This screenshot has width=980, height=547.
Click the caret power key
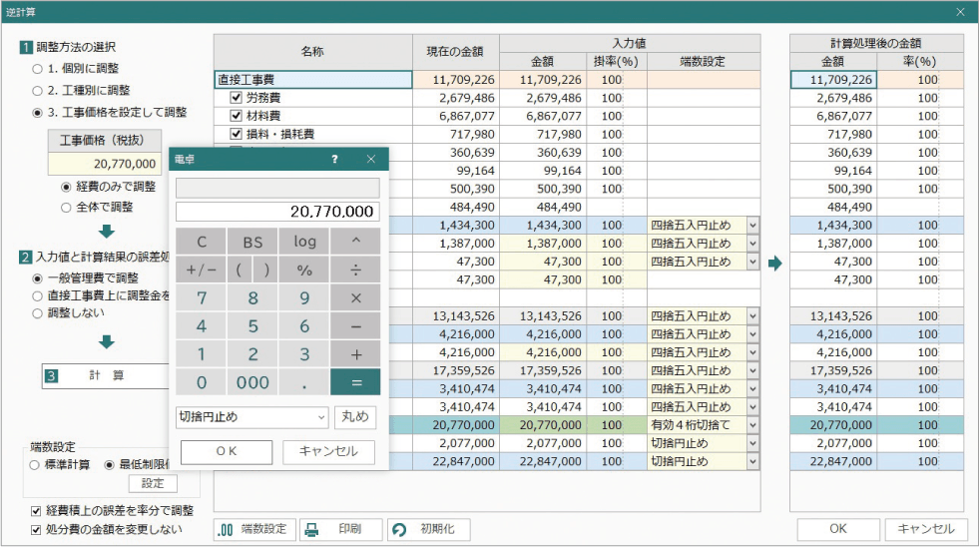tap(355, 242)
